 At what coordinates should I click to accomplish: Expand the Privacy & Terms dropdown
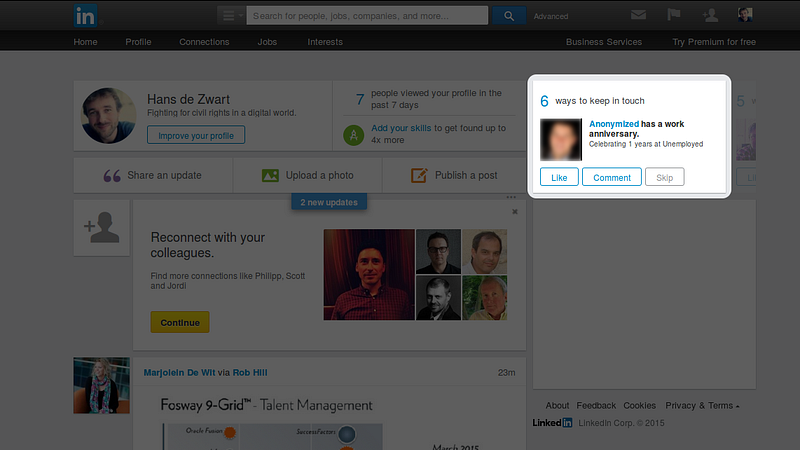tap(702, 406)
